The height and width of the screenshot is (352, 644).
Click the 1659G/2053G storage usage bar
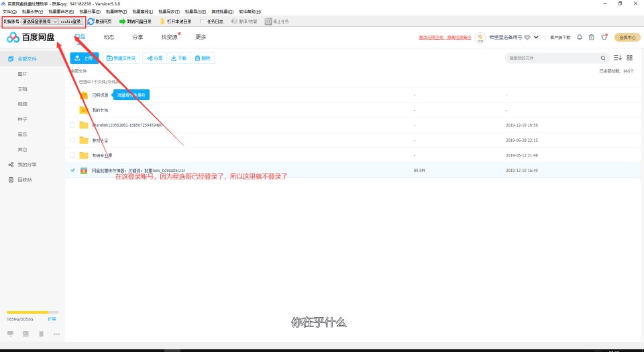pyautogui.click(x=32, y=312)
